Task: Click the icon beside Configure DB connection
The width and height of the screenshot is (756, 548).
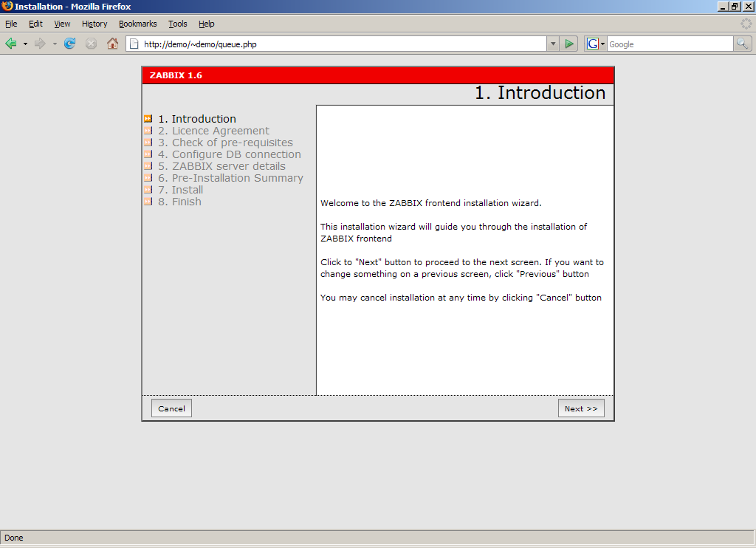Action: (x=148, y=154)
